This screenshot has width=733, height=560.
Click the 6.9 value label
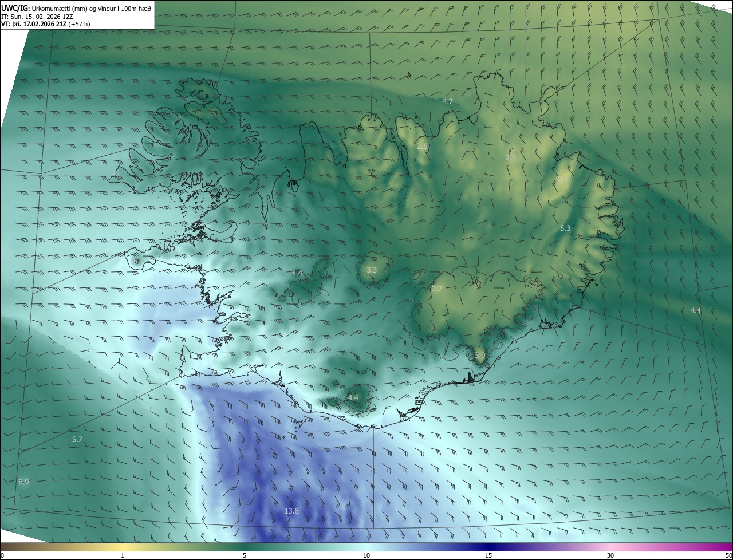pos(23,482)
